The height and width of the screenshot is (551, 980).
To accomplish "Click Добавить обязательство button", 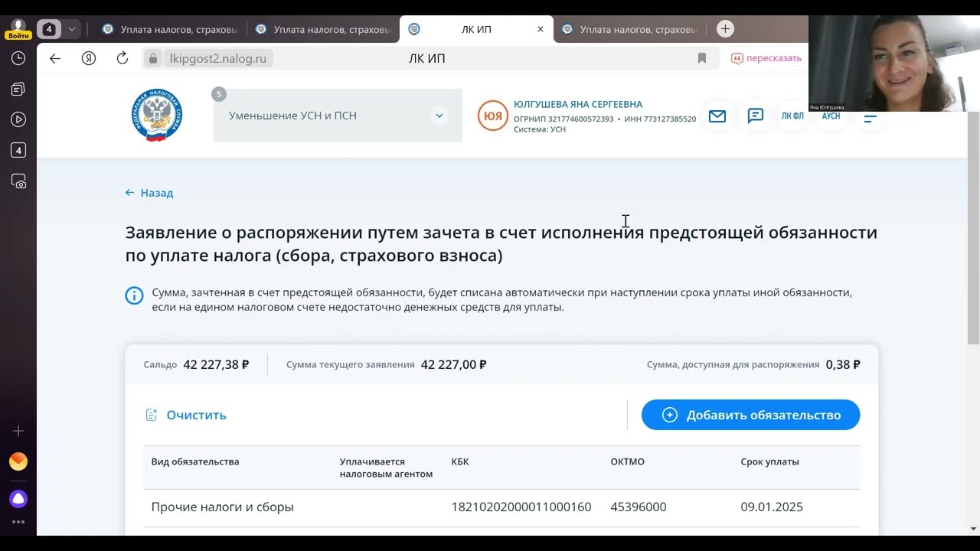I will (x=750, y=415).
